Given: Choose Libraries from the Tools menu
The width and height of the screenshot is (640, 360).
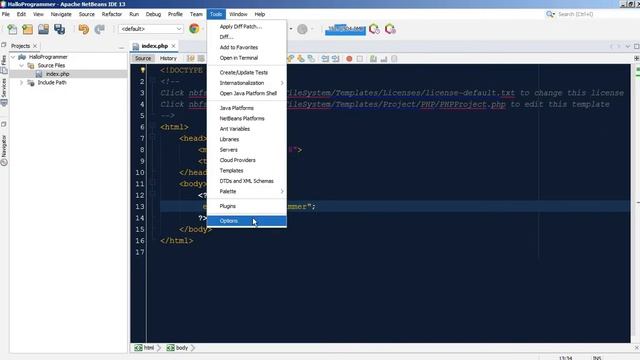Looking at the screenshot, I should point(247,139).
